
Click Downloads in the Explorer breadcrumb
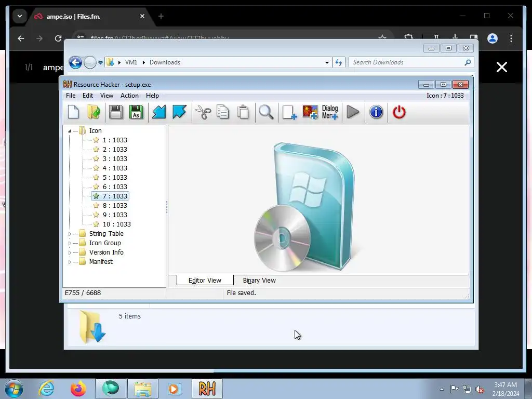coord(165,62)
